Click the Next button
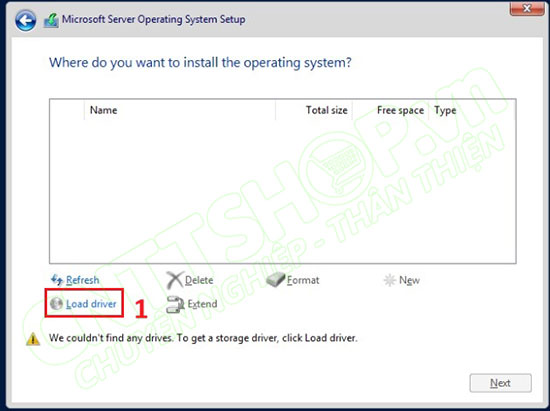550x411 pixels. pos(501,383)
